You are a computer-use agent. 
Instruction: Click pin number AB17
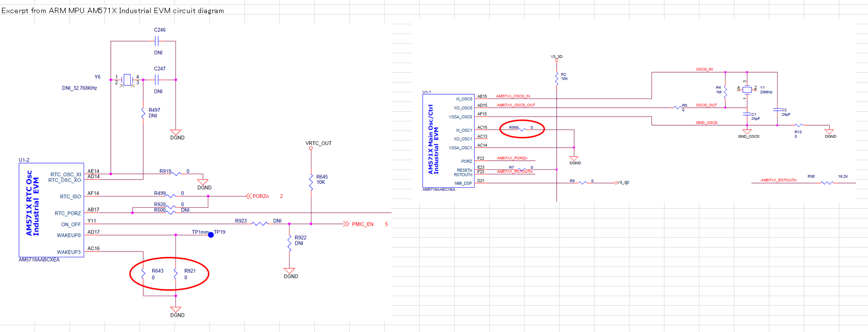93,210
